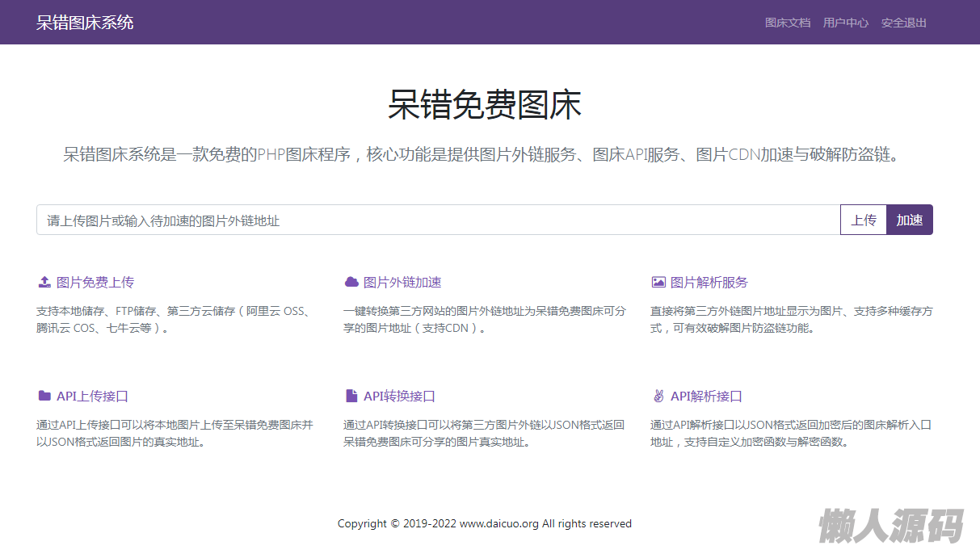The height and width of the screenshot is (554, 980).
Task: Click the picture icon beside 图片解析服务
Action: (658, 282)
